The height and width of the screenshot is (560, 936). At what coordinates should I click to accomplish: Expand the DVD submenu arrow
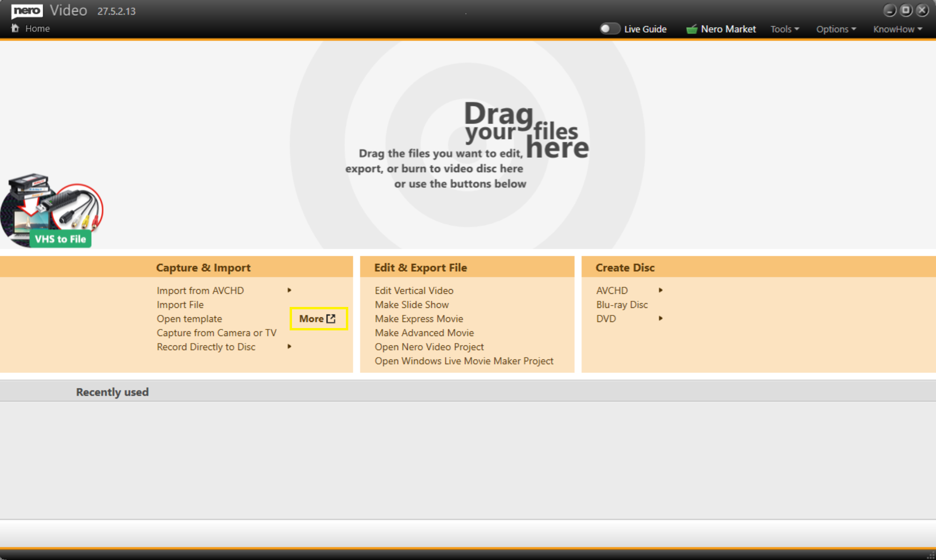pos(660,318)
